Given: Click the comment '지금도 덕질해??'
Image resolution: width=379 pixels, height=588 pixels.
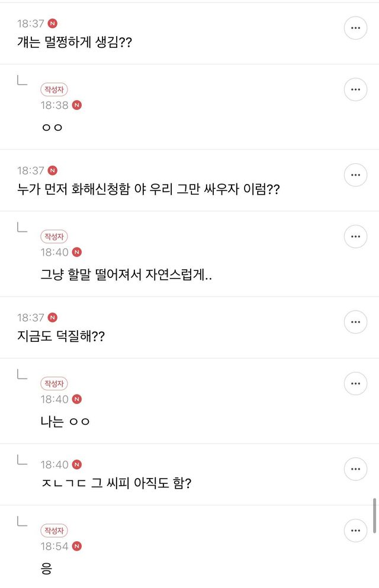Looking at the screenshot, I should pos(62,337).
